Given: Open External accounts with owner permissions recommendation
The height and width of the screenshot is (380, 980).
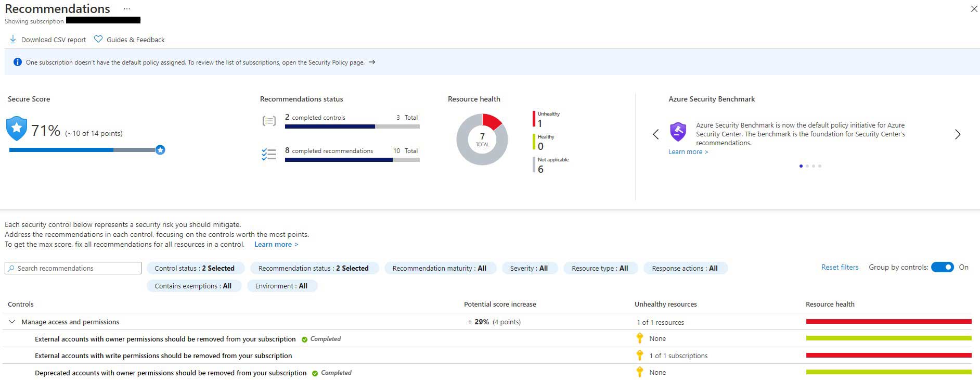Looking at the screenshot, I should tap(165, 339).
